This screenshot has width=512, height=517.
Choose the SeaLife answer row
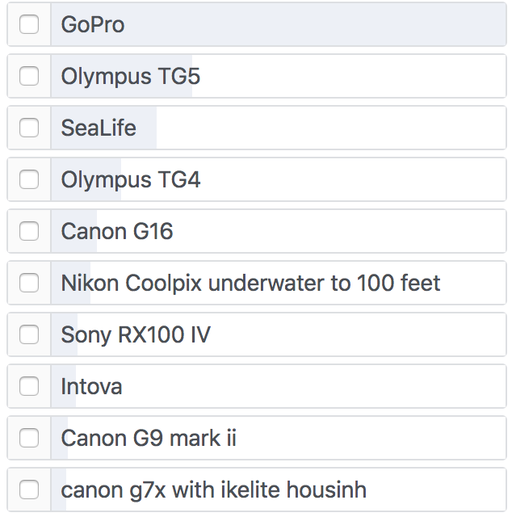pyautogui.click(x=257, y=128)
